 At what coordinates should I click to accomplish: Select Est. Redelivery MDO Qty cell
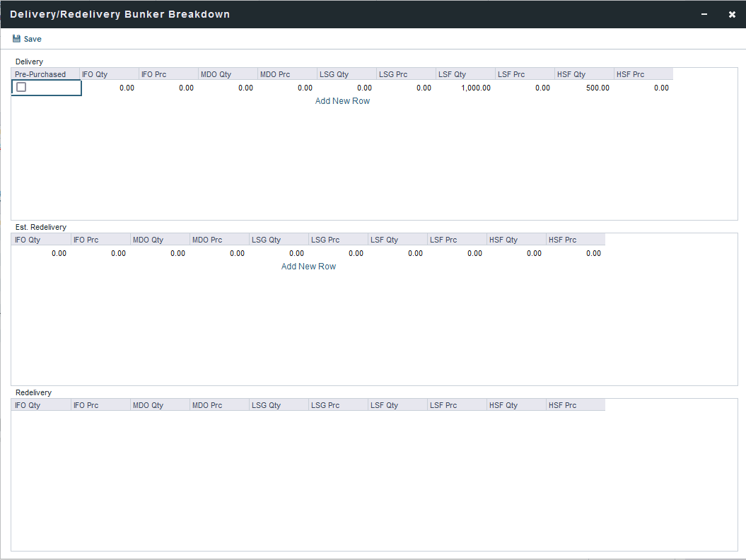pos(160,253)
